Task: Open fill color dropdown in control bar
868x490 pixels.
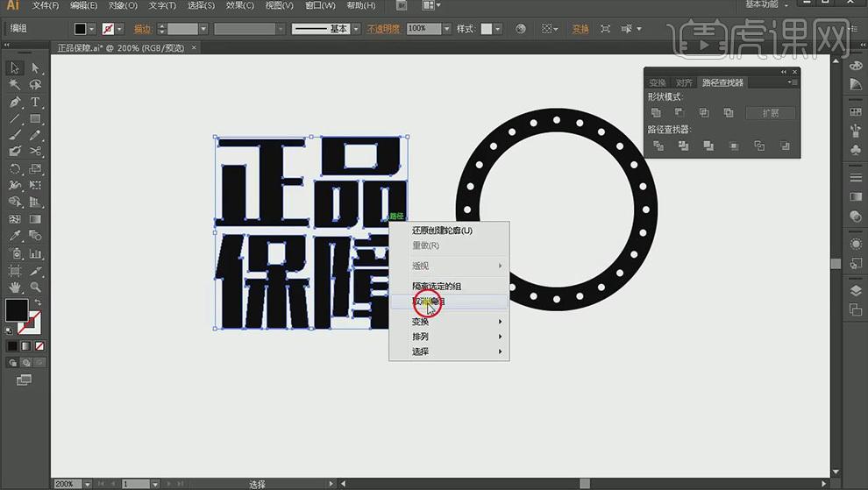Action: [92, 29]
